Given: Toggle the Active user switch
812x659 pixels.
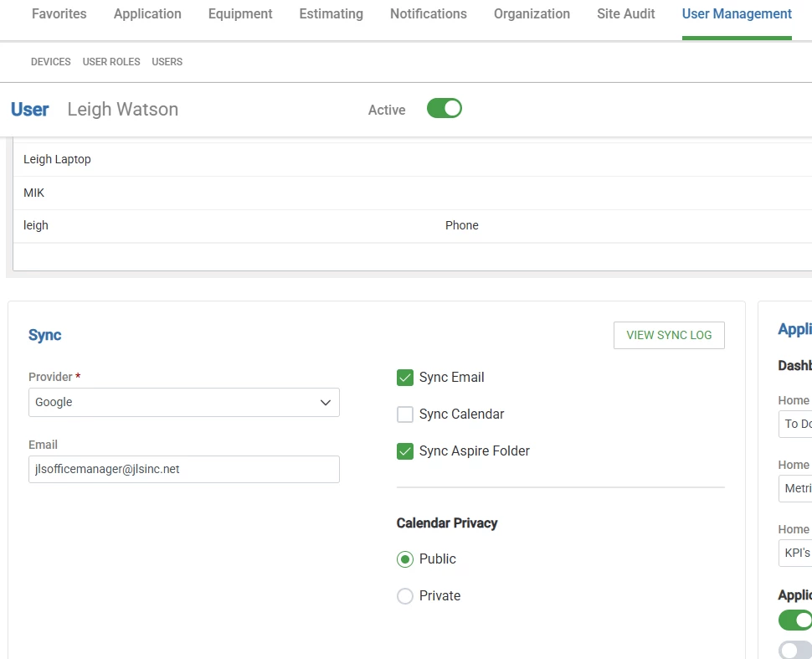Looking at the screenshot, I should coord(445,108).
